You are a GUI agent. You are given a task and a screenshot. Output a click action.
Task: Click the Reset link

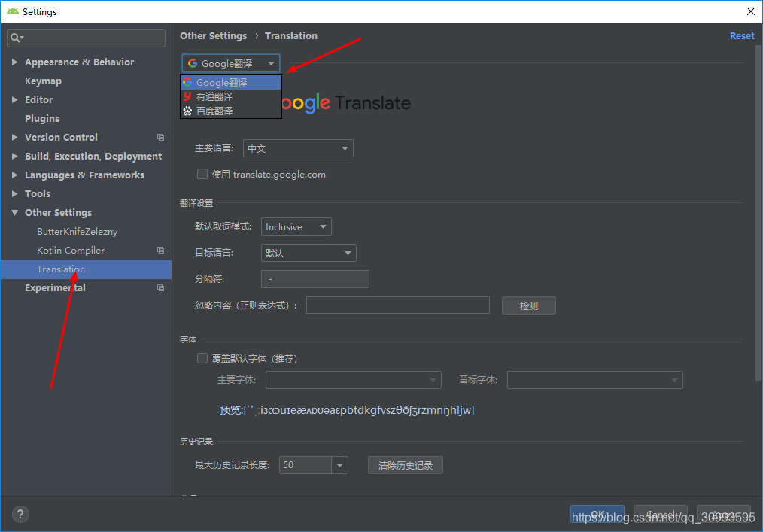(742, 35)
